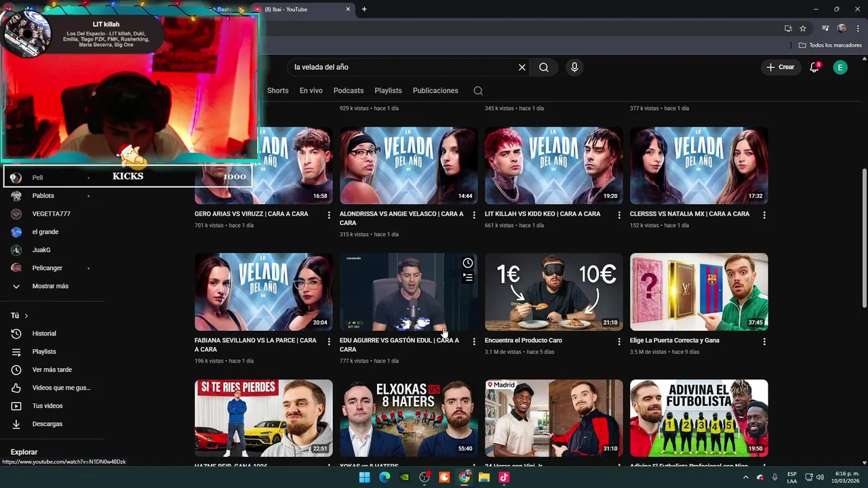The height and width of the screenshot is (488, 868).
Task: Select the (8) Ibai - YouTube browser tab
Action: (302, 9)
